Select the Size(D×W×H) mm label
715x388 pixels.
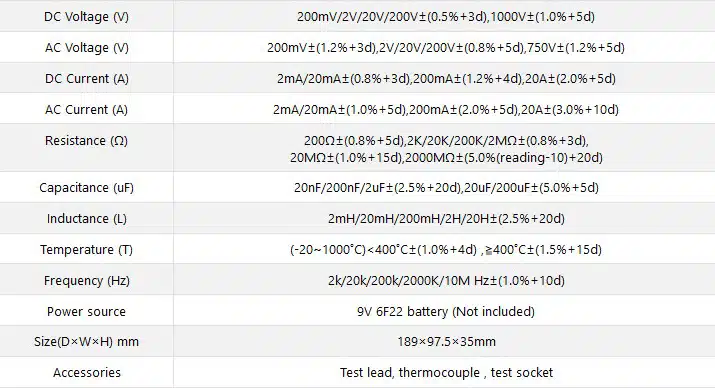click(86, 342)
